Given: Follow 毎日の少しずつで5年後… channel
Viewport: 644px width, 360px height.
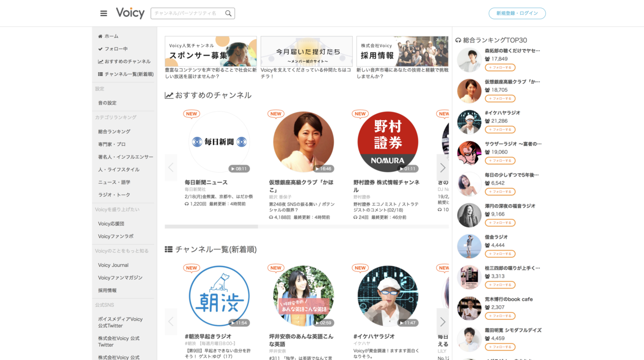Looking at the screenshot, I should (x=500, y=192).
